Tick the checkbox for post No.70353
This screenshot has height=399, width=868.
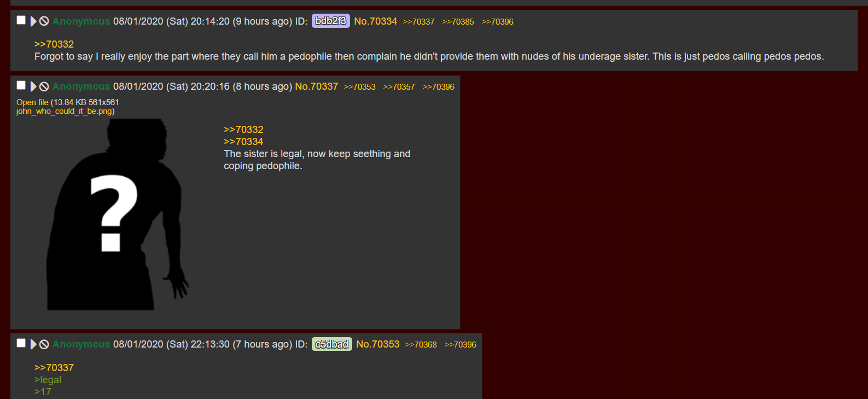[21, 343]
